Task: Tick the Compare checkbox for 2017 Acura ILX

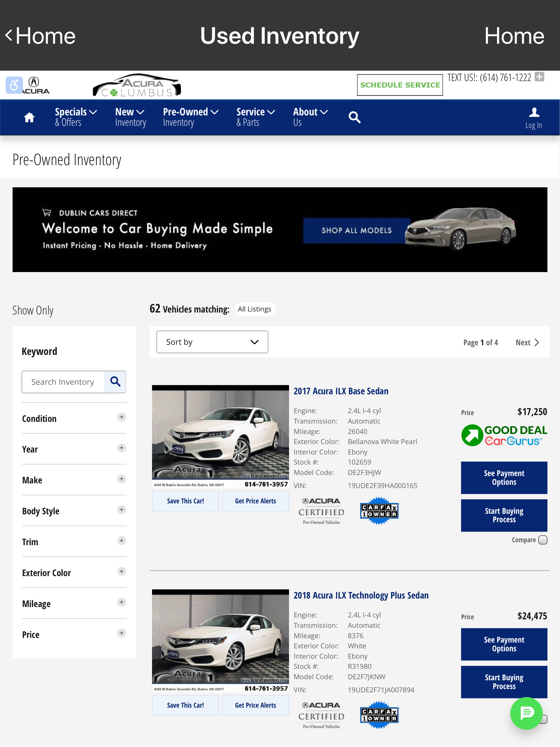Action: pyautogui.click(x=542, y=540)
